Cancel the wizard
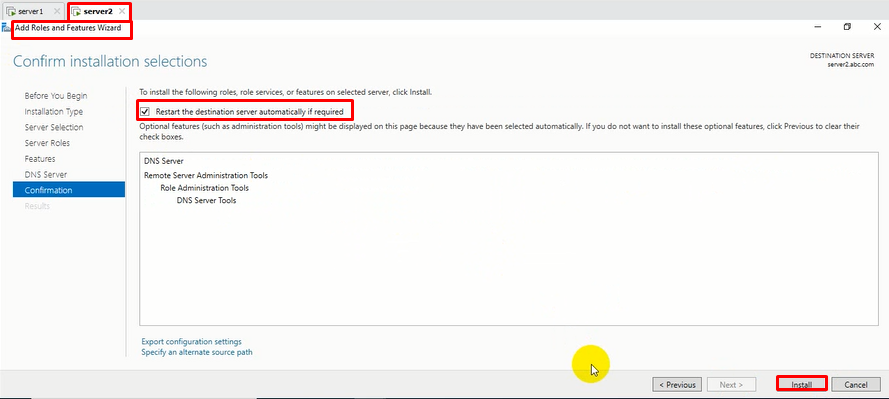 856,384
